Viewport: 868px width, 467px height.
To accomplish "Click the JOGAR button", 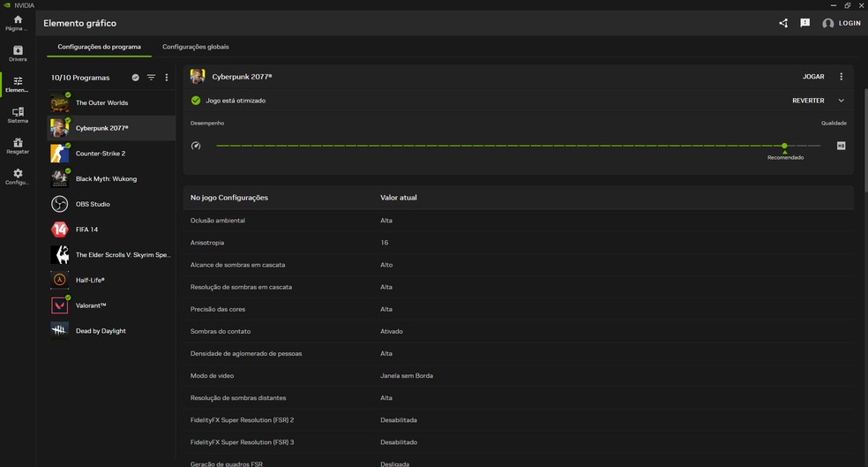I will point(813,77).
